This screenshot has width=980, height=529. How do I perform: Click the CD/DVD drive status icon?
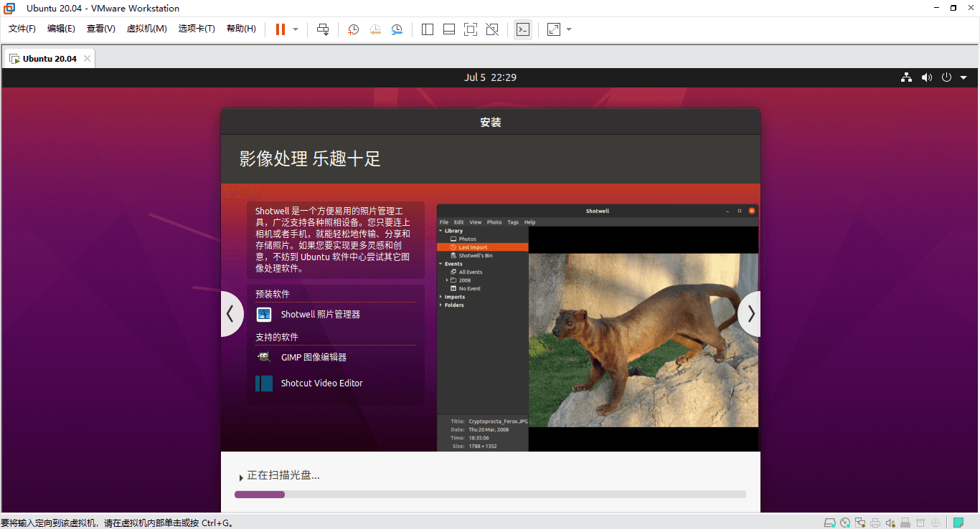(x=845, y=523)
